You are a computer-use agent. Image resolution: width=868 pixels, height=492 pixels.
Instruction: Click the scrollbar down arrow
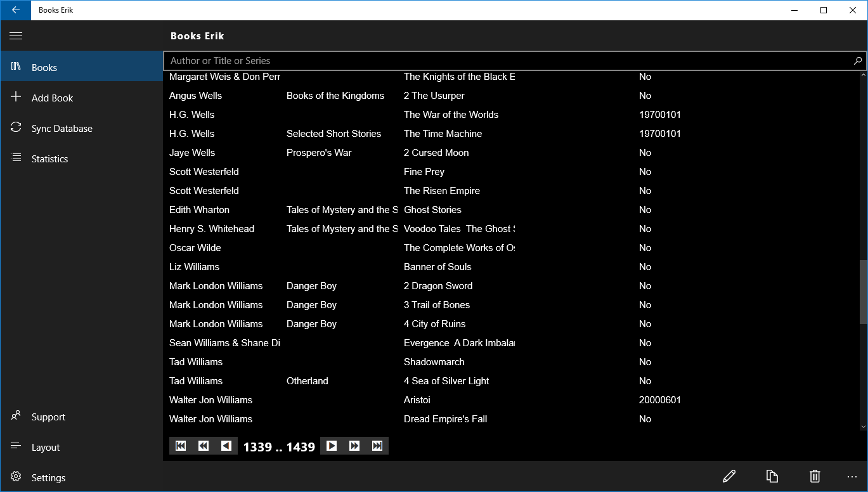coord(863,427)
